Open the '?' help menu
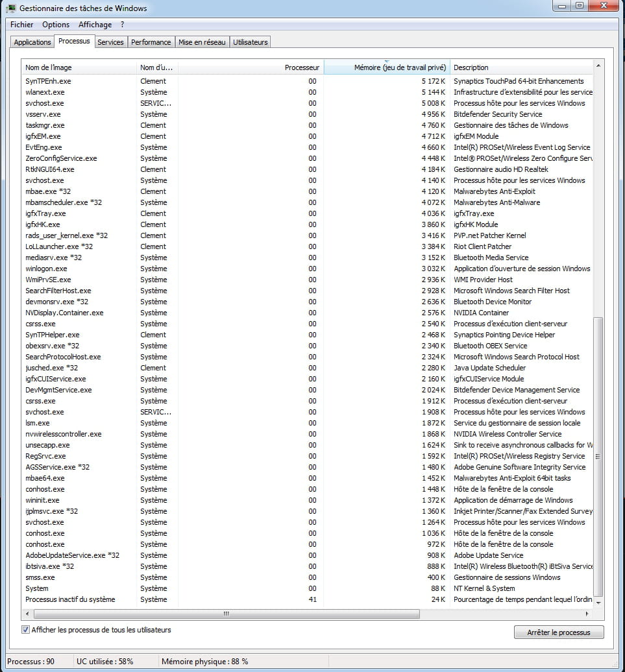The height and width of the screenshot is (672, 625). [123, 25]
